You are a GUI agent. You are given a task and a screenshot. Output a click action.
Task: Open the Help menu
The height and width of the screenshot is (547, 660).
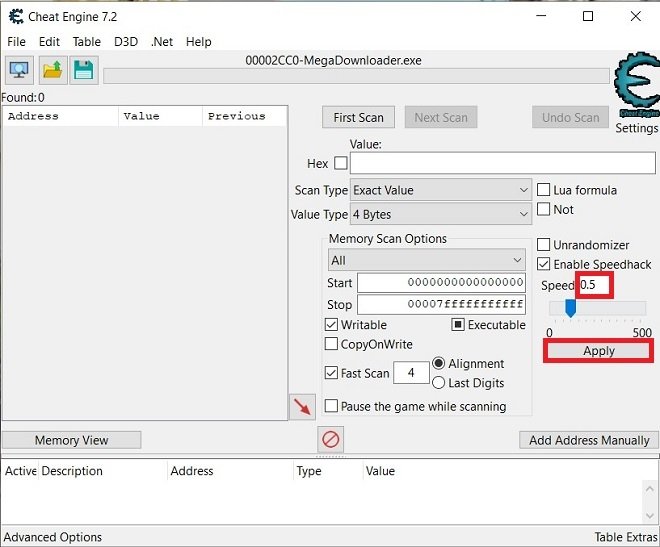pos(199,42)
